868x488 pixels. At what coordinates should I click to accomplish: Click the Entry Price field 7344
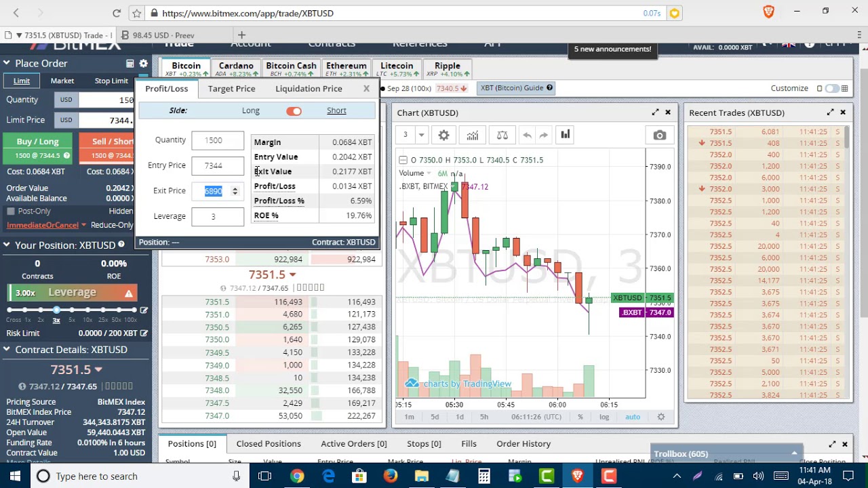click(217, 166)
